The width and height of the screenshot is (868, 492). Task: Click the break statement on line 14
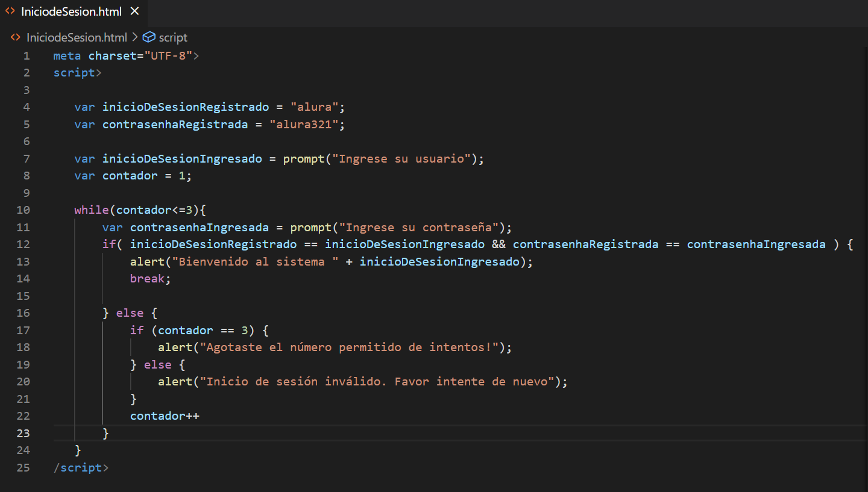pos(151,279)
